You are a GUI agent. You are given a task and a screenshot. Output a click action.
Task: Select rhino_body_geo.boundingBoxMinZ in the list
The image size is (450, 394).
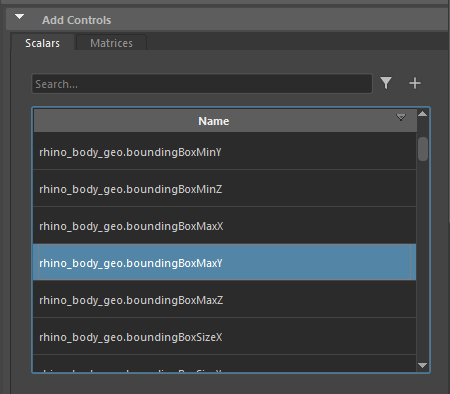225,189
